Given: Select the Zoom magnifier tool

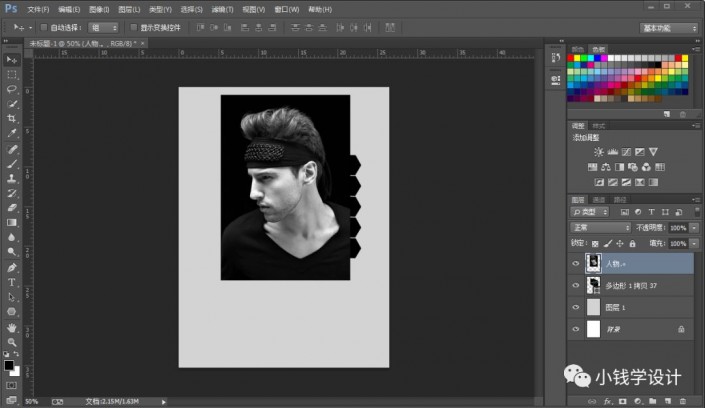Looking at the screenshot, I should [x=12, y=341].
